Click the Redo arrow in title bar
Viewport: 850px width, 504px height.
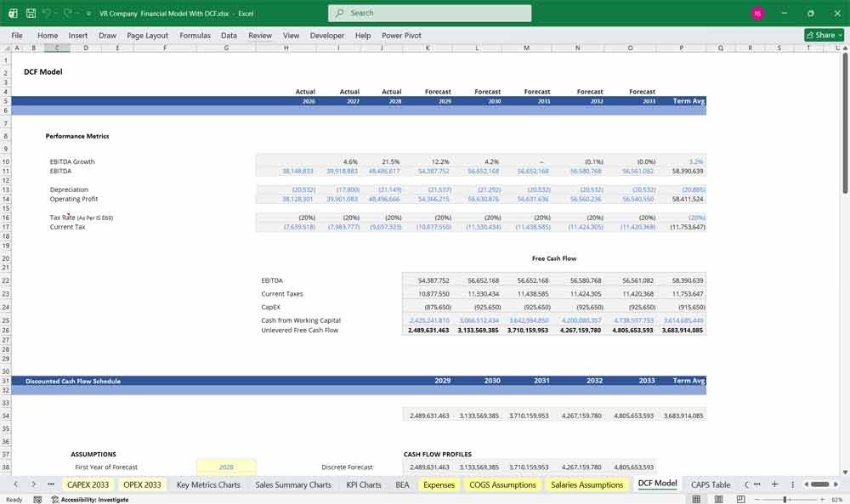[x=68, y=13]
